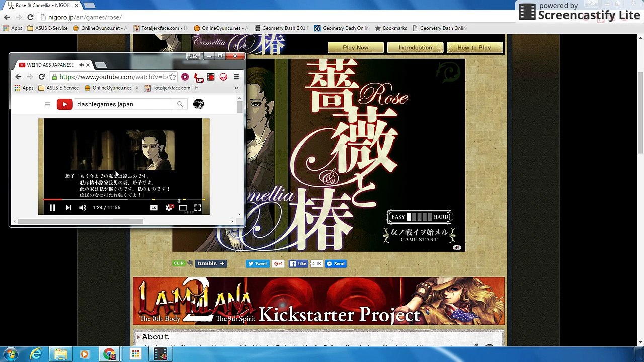Launch Internet Explorer from taskbar

pos(36,354)
